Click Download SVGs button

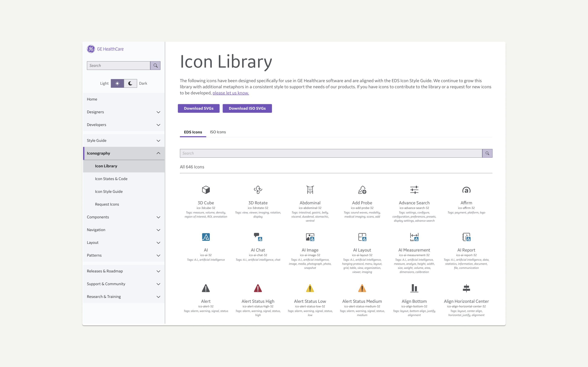coord(198,108)
